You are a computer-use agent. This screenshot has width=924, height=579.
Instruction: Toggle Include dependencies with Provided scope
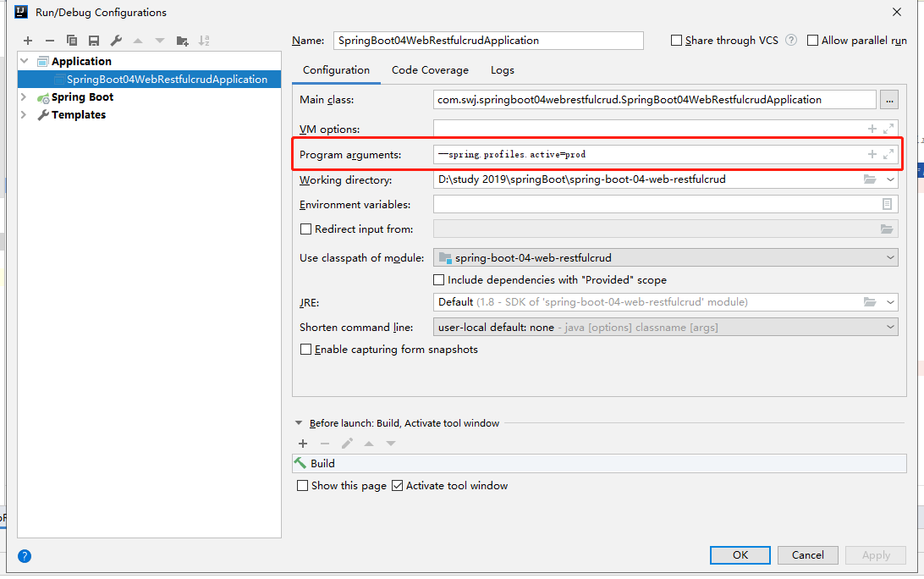[x=438, y=279]
